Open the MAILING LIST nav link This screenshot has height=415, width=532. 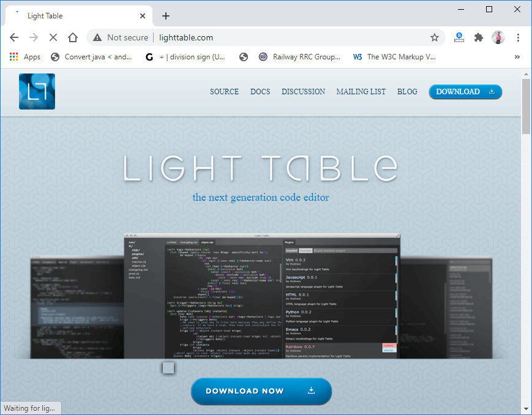[x=361, y=92]
